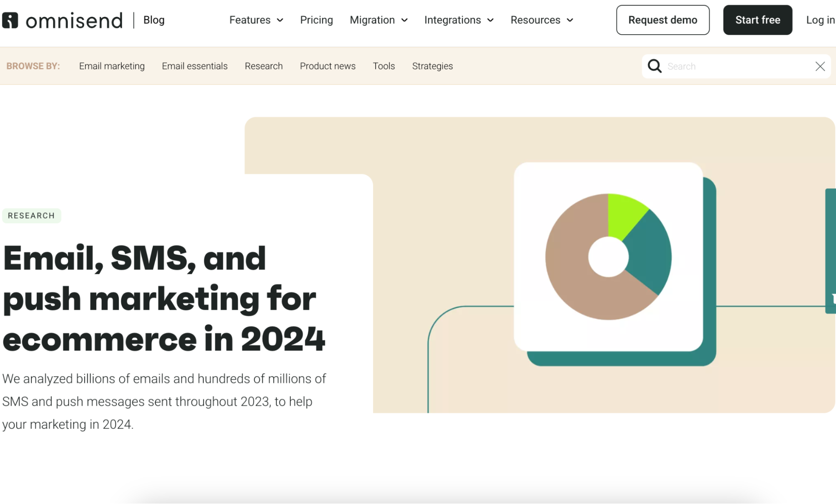Go to the Blog home link
The width and height of the screenshot is (836, 504).
pyautogui.click(x=154, y=20)
